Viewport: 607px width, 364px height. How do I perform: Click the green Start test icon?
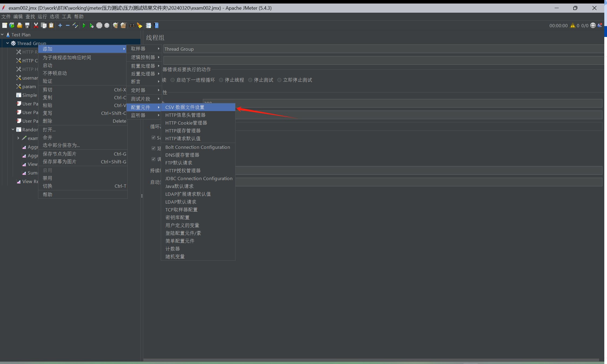84,25
